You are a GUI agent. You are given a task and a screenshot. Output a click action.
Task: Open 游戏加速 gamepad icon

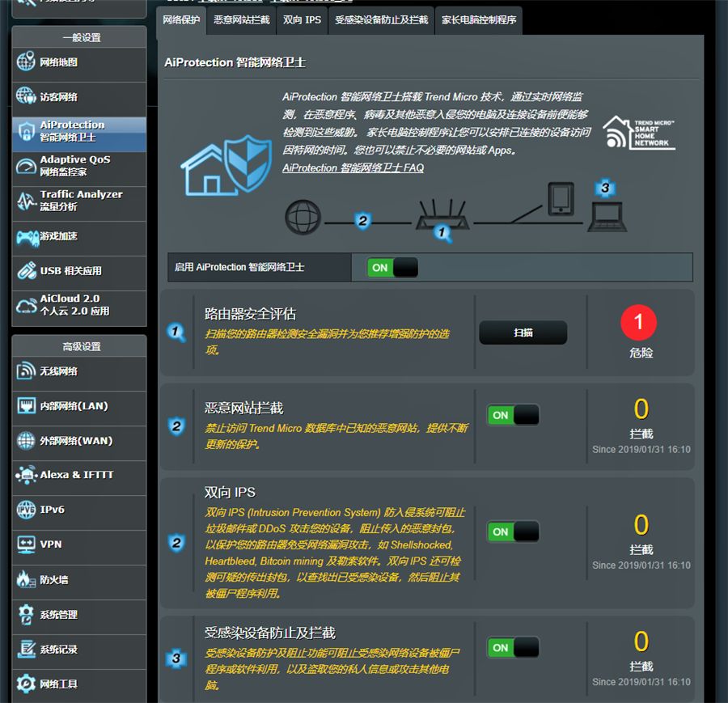(27, 237)
